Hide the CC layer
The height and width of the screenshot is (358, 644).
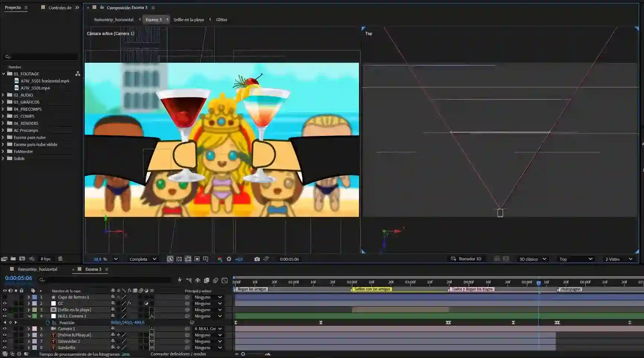point(5,303)
